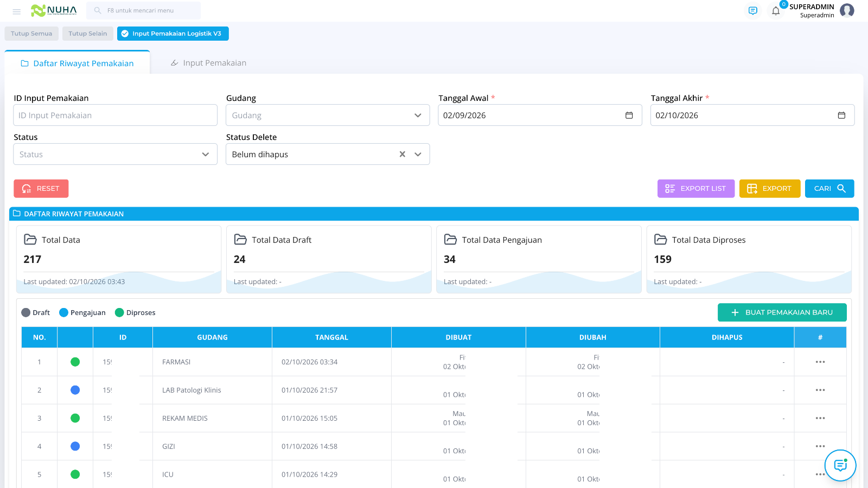This screenshot has height=488, width=868.
Task: Focus the ID Input Pemakaian field
Action: [x=115, y=115]
